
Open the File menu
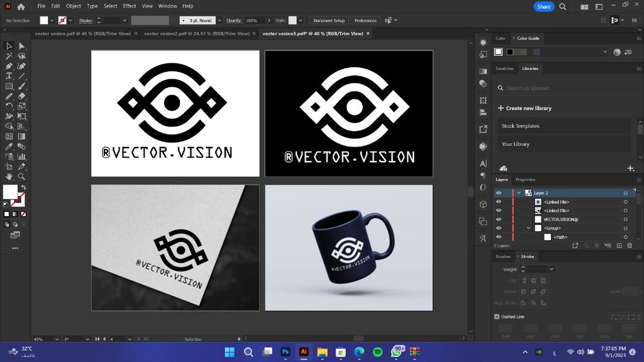click(x=41, y=6)
